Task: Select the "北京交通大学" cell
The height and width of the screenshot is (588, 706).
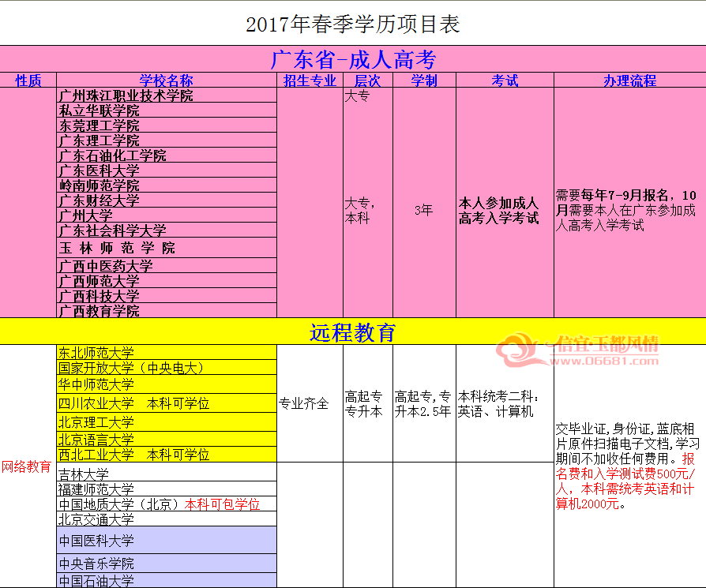Action: coord(167,519)
